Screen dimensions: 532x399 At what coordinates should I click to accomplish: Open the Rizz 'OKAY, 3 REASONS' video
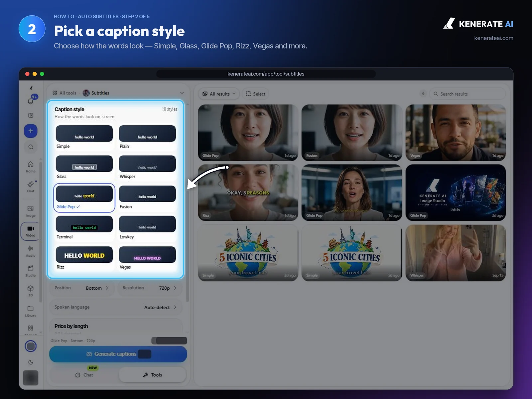pos(248,193)
